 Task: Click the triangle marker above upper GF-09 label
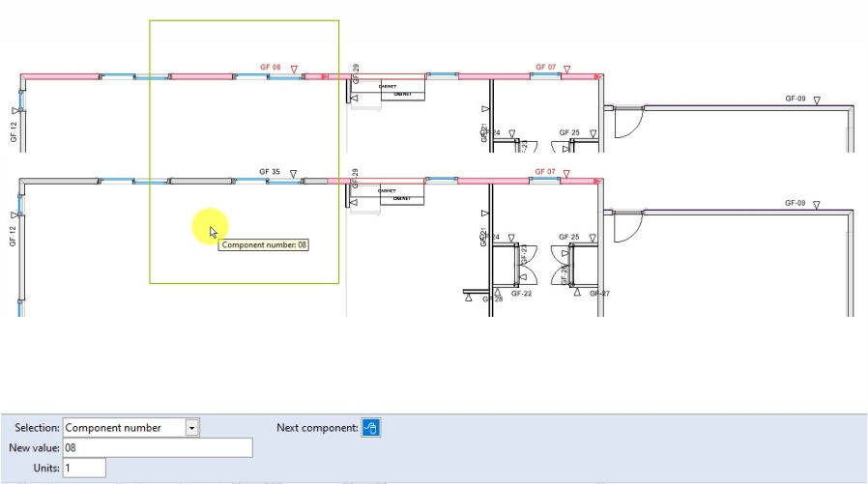[x=817, y=100]
